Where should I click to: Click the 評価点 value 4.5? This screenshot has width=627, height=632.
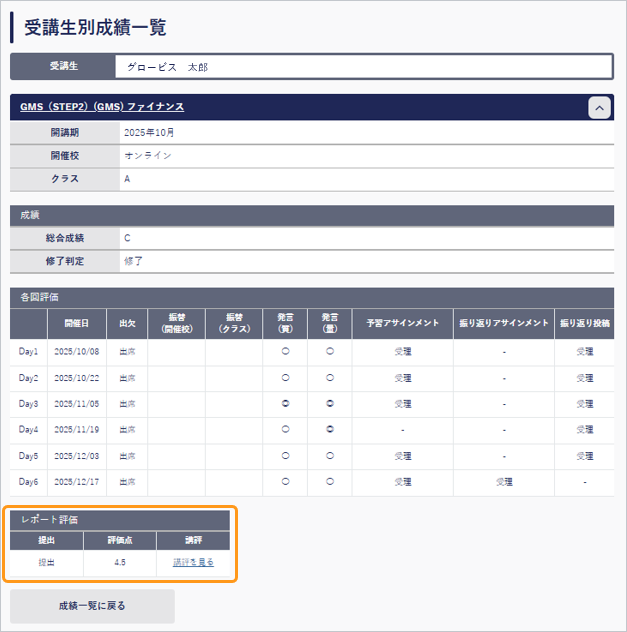120,563
